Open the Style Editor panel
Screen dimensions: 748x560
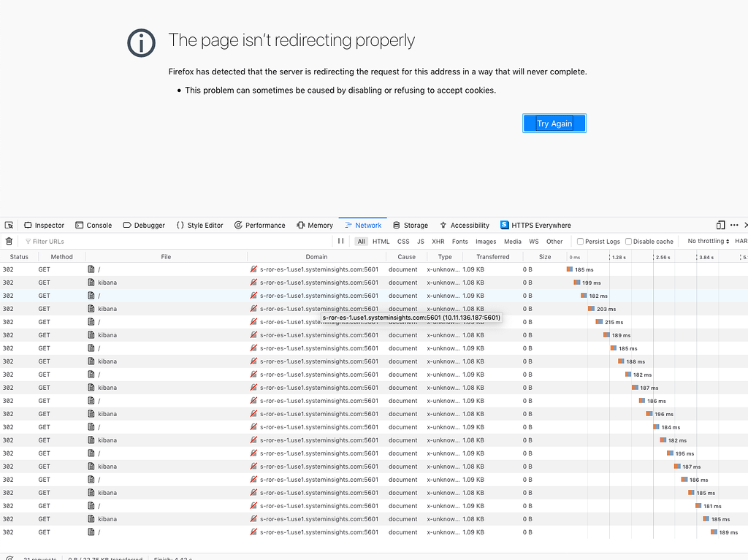[x=199, y=225]
